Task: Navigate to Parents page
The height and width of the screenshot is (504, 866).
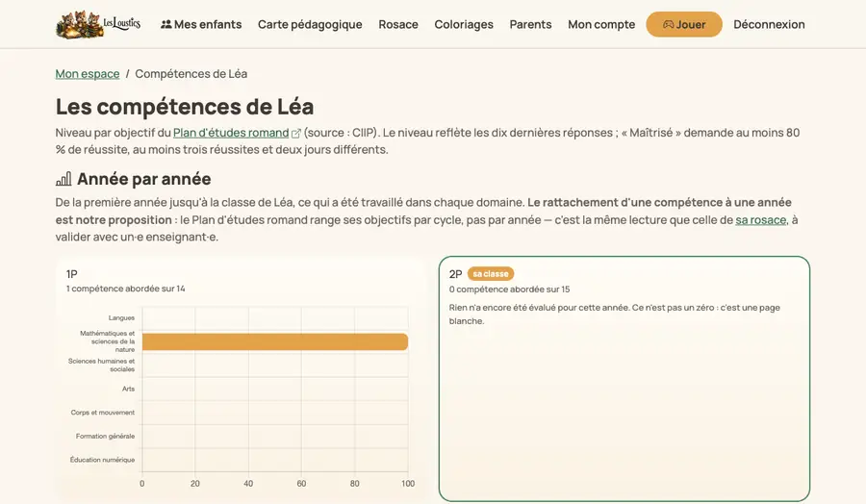Action: [530, 24]
